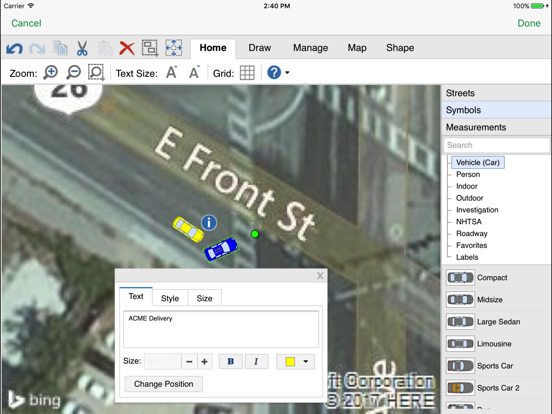Expand the Symbols panel section

pyautogui.click(x=496, y=110)
